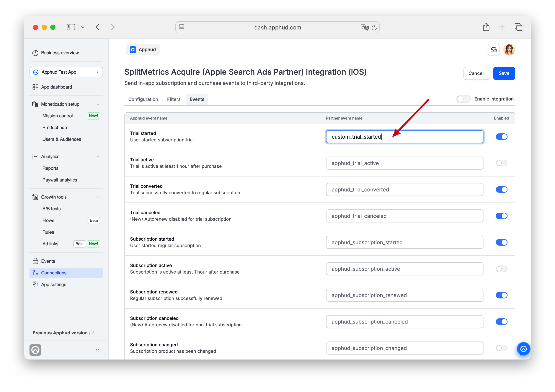Switch to the Configuration tab

[143, 99]
